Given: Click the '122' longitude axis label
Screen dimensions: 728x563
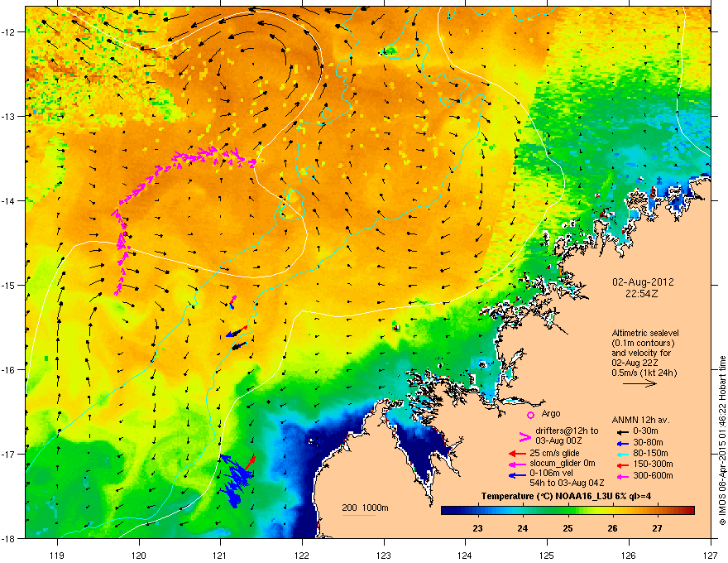Looking at the screenshot, I should click(302, 556).
